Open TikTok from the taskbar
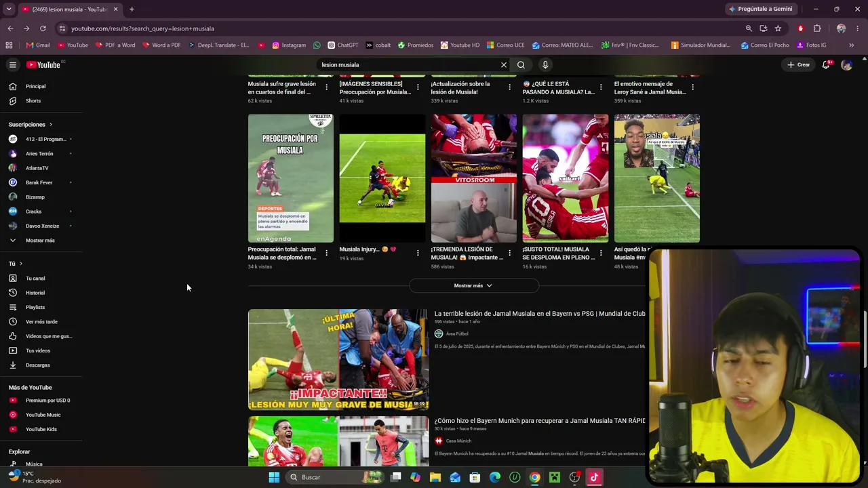 click(594, 477)
